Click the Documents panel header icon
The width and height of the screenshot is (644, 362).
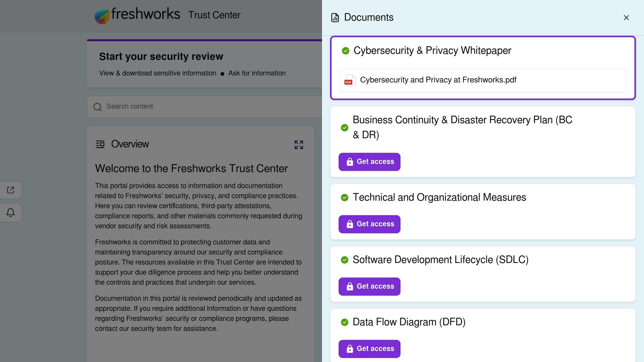pyautogui.click(x=335, y=18)
